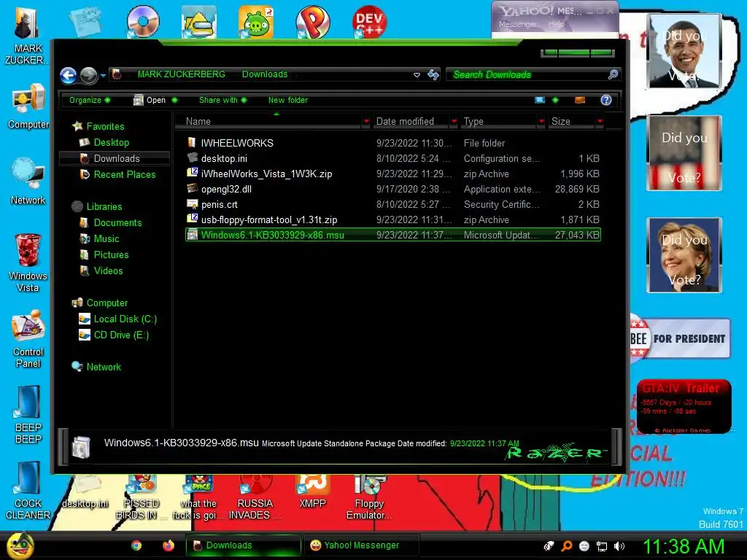Select Downloads in the navigation pane
The width and height of the screenshot is (747, 560).
(x=115, y=158)
